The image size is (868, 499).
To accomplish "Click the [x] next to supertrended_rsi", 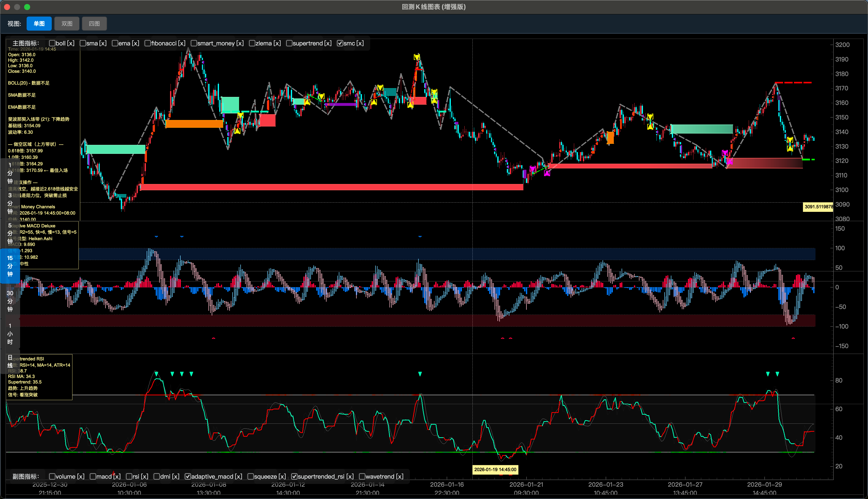I will (350, 476).
